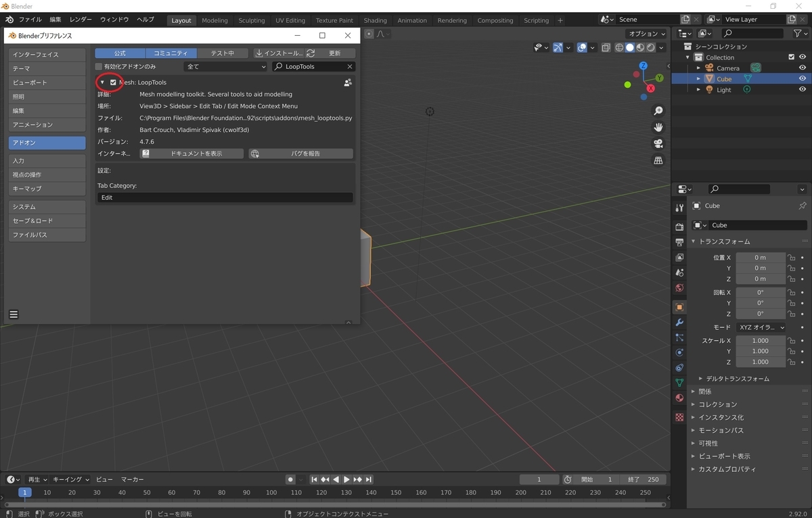Expand the デルタトランスフォーム section

point(738,379)
